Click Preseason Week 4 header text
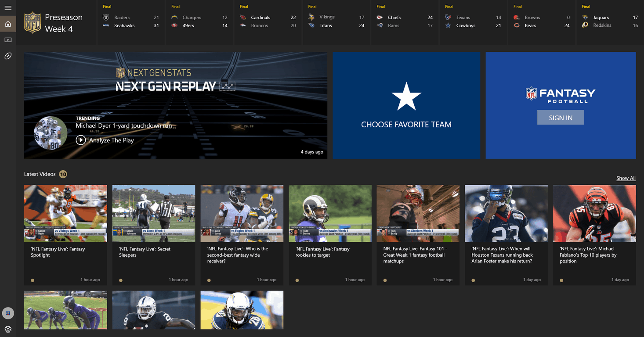This screenshot has height=337, width=644. pyautogui.click(x=64, y=23)
